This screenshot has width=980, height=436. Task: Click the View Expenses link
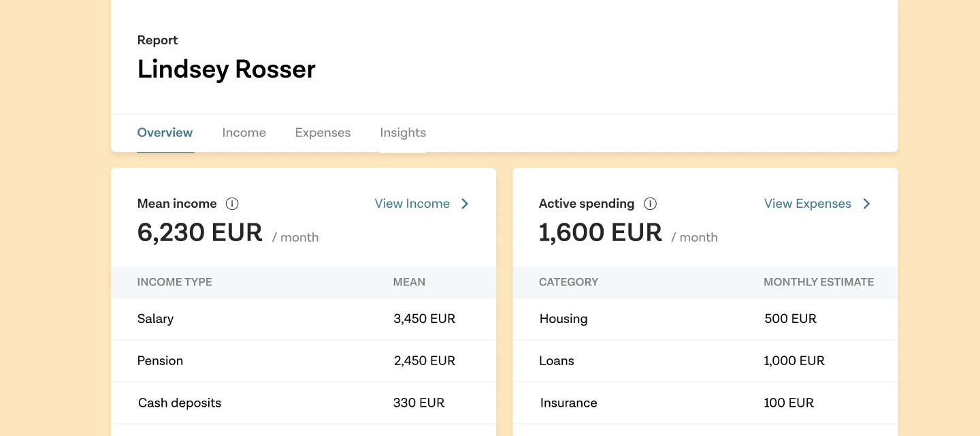tap(807, 204)
